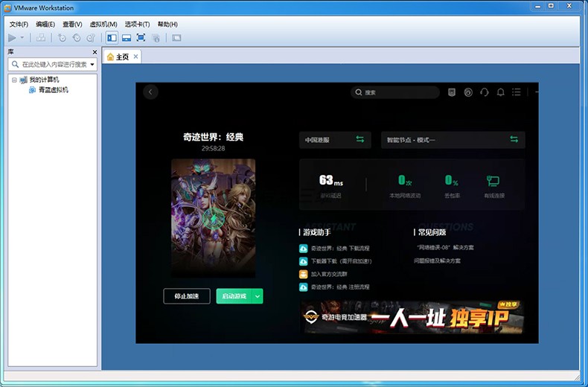Open the library search filter dropdown arrow
Viewport: 588px width, 387px height.
tap(92, 65)
